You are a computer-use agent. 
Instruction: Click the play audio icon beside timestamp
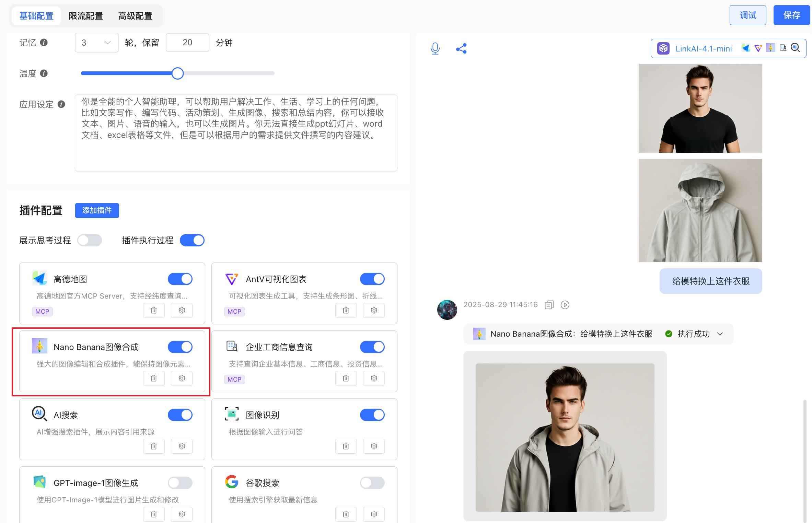tap(565, 305)
